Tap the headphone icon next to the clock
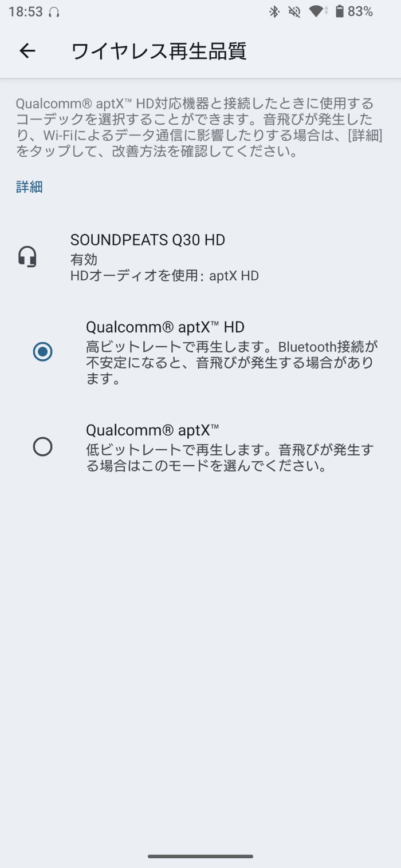Viewport: 401px width, 868px height. coord(54,12)
